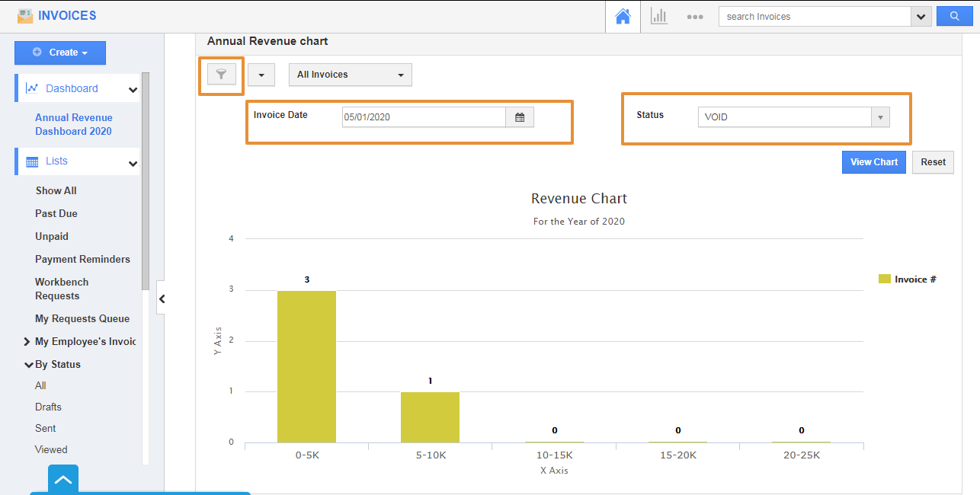
Task: Toggle the Invoice # legend series
Action: (x=907, y=279)
